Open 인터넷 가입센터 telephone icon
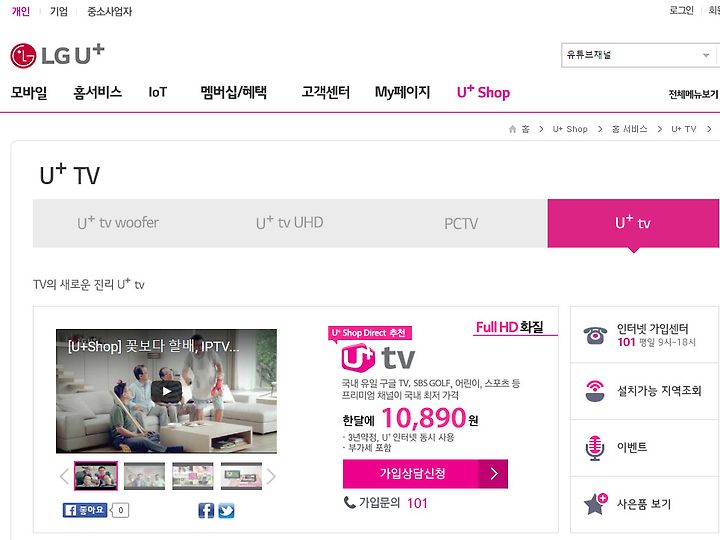720x540 pixels. [595, 335]
